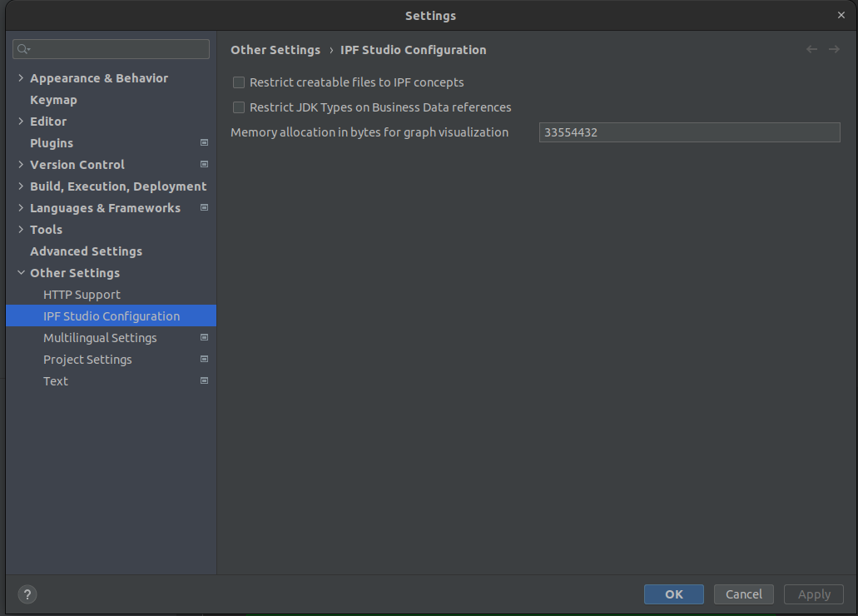Click the icon next to Version Control
Image resolution: width=858 pixels, height=616 pixels.
click(x=204, y=164)
